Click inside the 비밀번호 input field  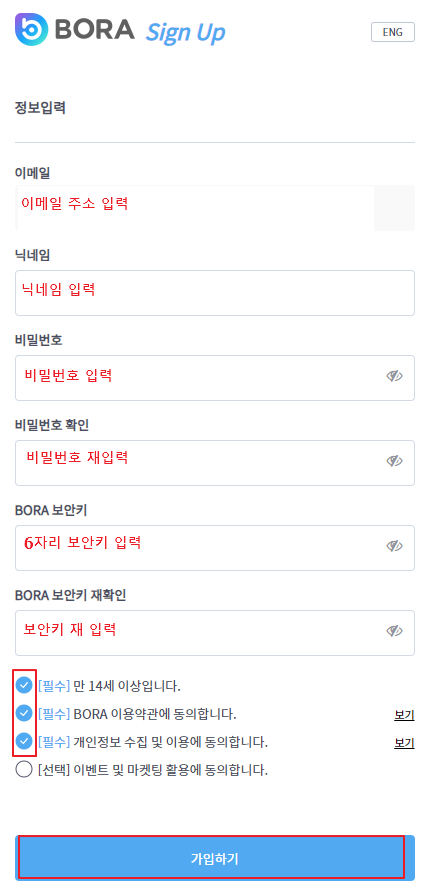(214, 378)
